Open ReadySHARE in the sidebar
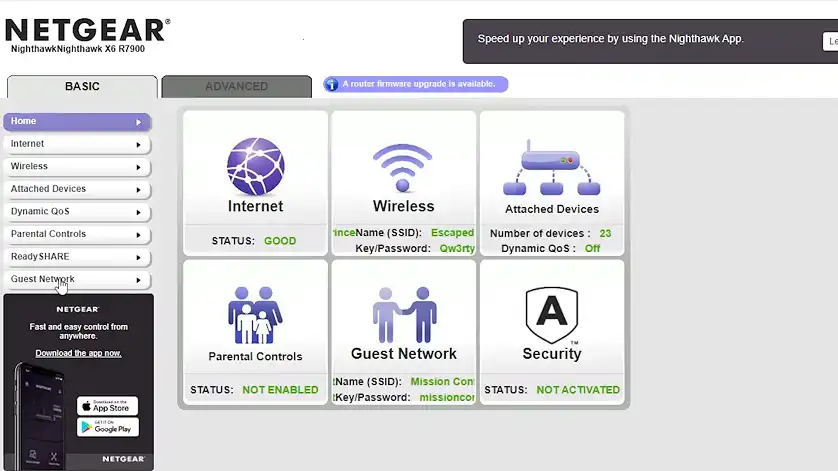 point(77,257)
